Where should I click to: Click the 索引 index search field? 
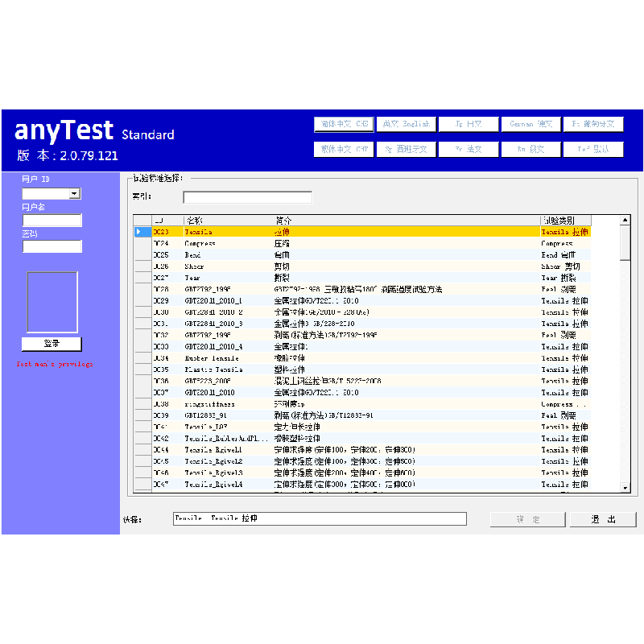247,197
